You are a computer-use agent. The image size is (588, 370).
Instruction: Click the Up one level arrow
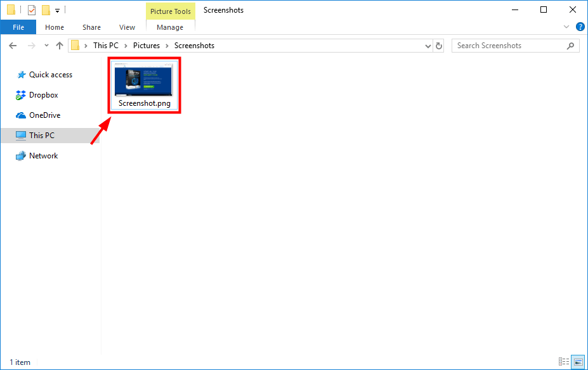59,45
